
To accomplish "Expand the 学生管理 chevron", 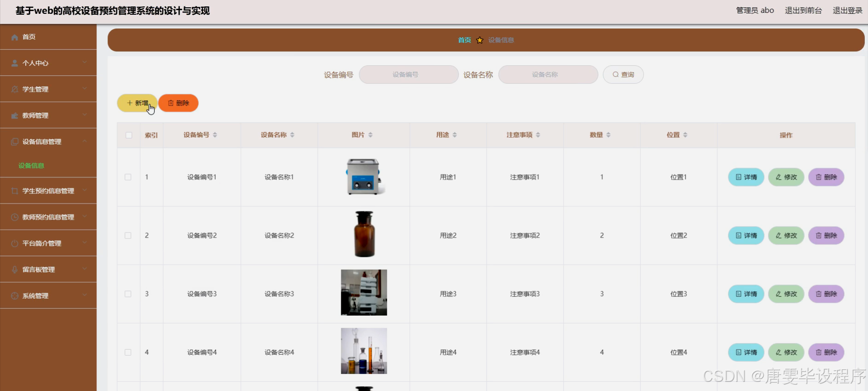I will click(x=85, y=89).
